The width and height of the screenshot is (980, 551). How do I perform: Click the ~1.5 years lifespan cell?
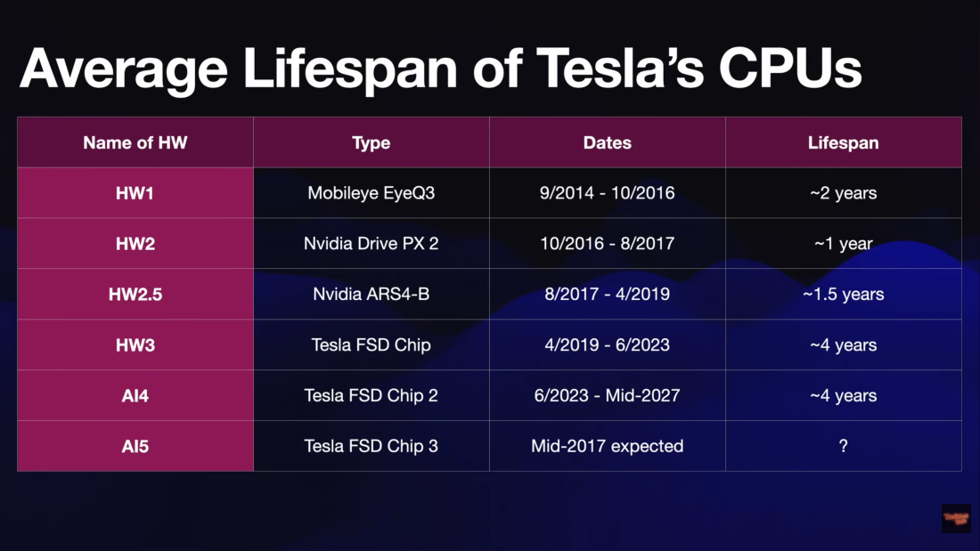click(x=843, y=294)
